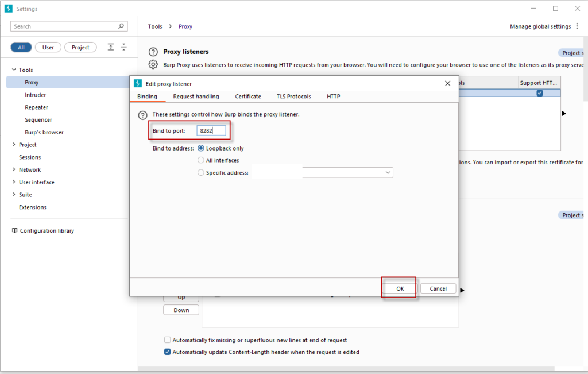The width and height of the screenshot is (588, 374).
Task: Click the gear icon under Proxy listeners heading
Action: coord(153,65)
